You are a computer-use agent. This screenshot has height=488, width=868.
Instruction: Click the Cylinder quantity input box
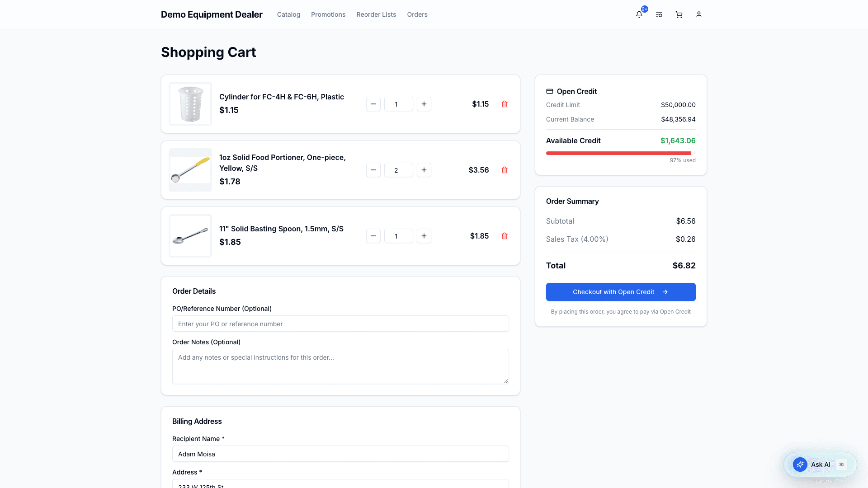click(x=399, y=104)
